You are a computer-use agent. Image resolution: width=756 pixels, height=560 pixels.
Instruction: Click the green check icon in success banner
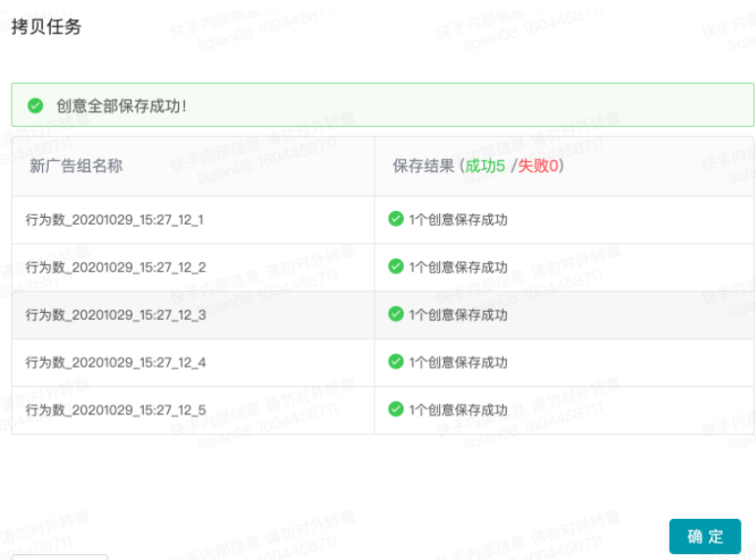(x=35, y=106)
